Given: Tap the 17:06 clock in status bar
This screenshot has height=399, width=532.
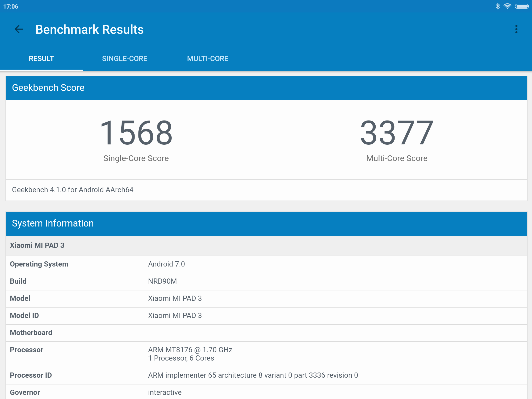Looking at the screenshot, I should [11, 6].
